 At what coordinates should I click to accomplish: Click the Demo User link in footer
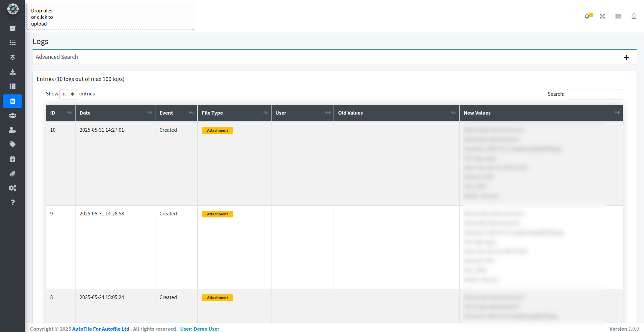coord(207,329)
